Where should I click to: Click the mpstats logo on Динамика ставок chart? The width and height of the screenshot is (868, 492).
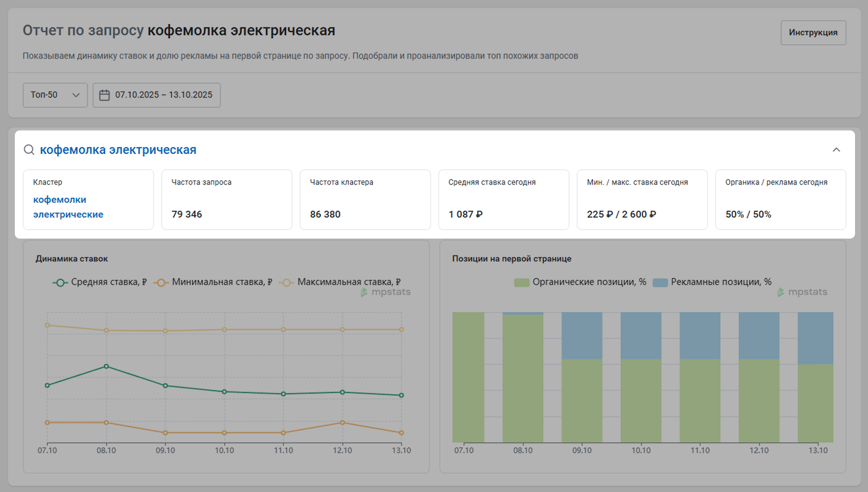tap(385, 292)
